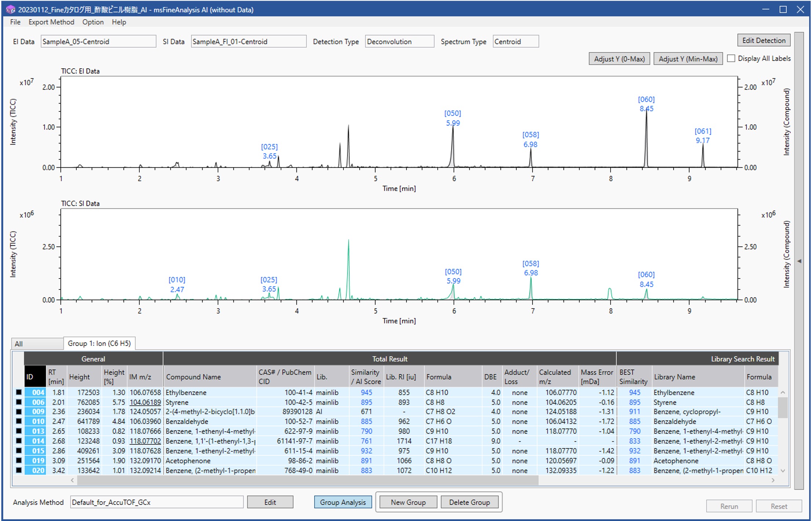Select peak label [060] in SI Data chart
Image resolution: width=812 pixels, height=521 pixels.
tap(646, 279)
